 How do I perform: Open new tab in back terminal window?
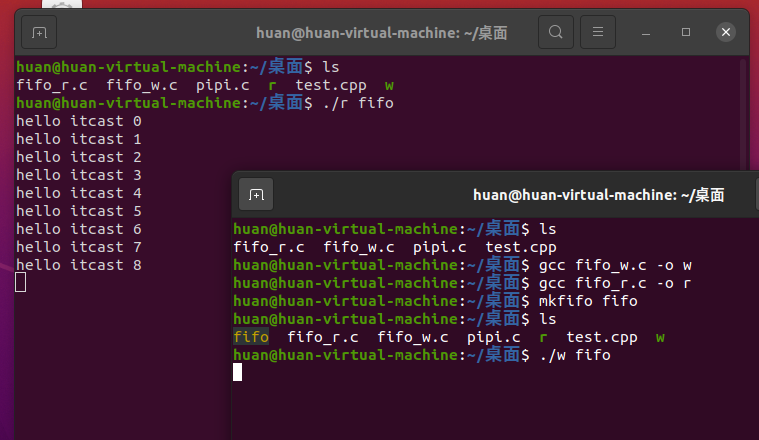(x=39, y=32)
